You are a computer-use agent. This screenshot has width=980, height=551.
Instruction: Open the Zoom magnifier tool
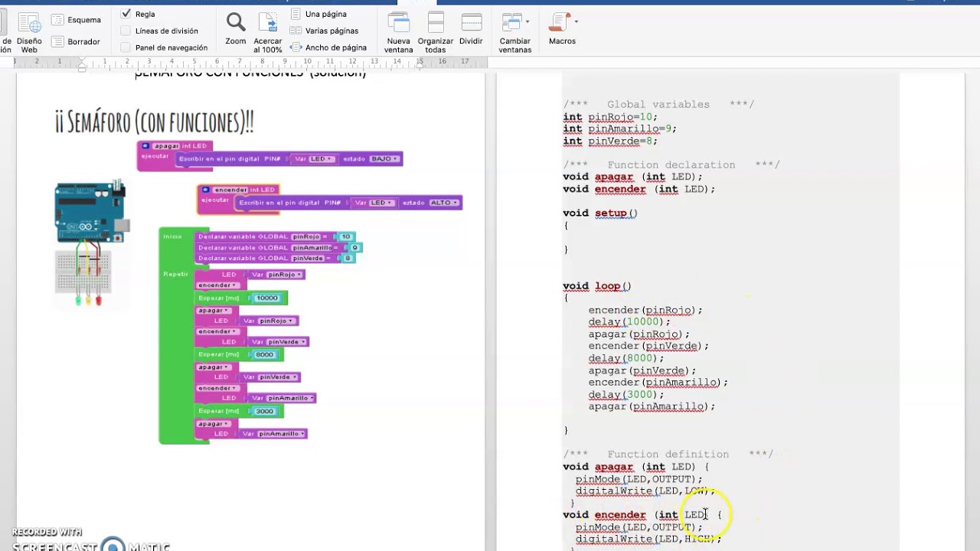pos(235,29)
